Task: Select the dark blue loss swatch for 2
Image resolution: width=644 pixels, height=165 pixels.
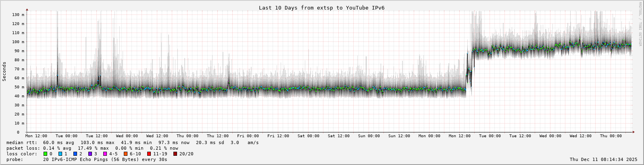Action: [75, 154]
